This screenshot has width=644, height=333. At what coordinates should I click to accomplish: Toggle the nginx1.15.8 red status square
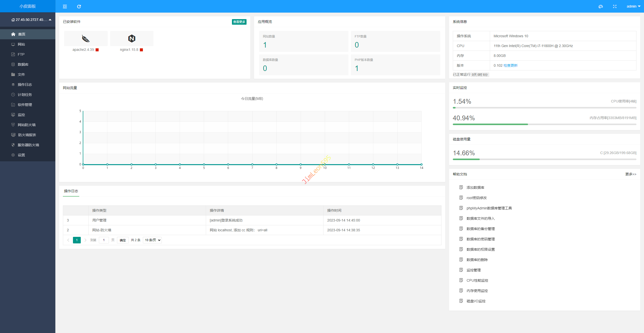point(141,50)
